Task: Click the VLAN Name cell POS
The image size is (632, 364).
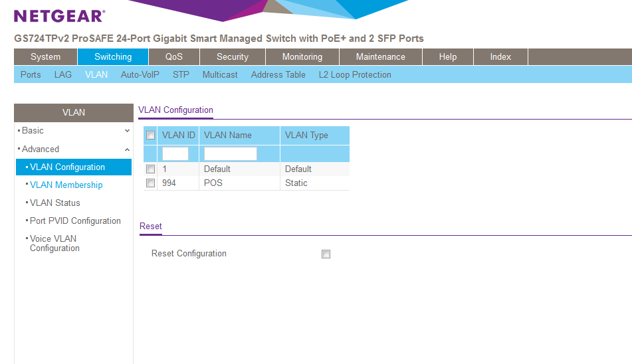Action: [213, 183]
